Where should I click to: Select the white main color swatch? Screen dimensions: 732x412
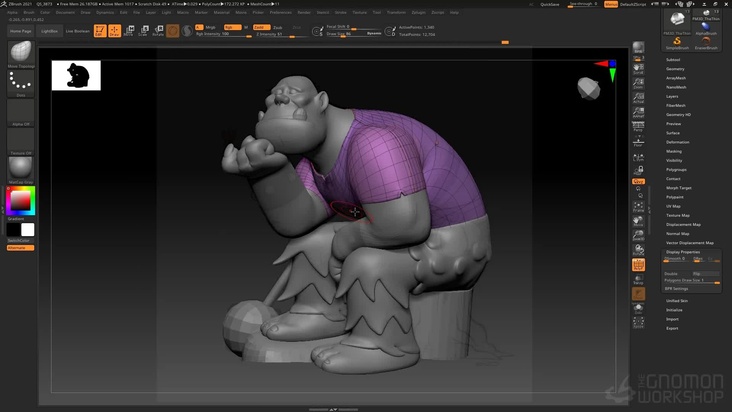pos(28,230)
